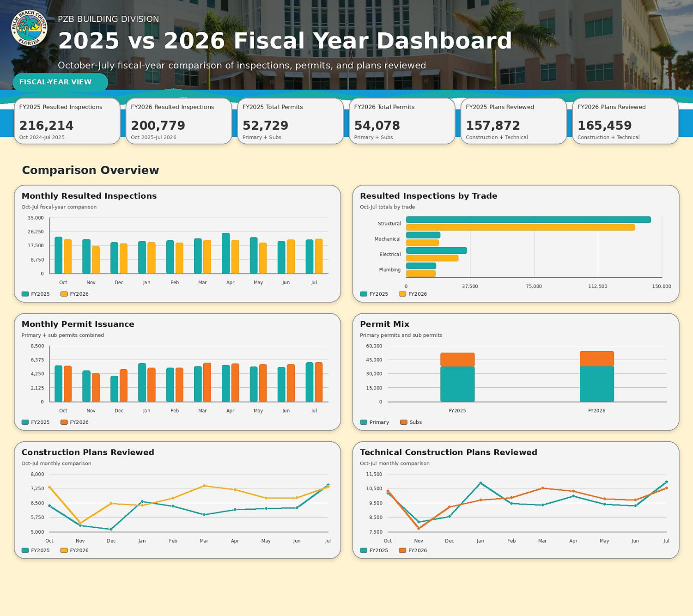The height and width of the screenshot is (616, 693).
Task: Click FY2026 Primary segment in Permit Mix
Action: (x=597, y=384)
